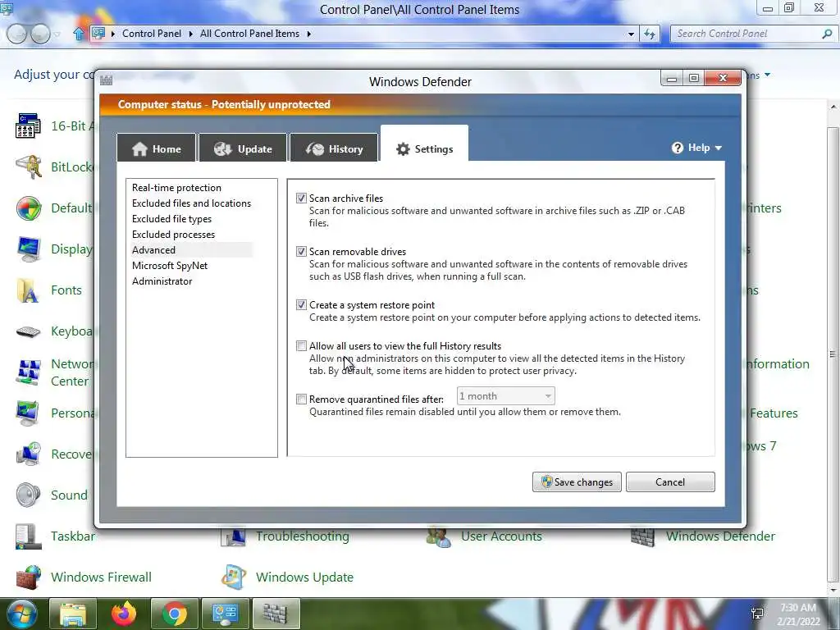
Task: Open the Personalization control panel icon
Action: tap(28, 413)
